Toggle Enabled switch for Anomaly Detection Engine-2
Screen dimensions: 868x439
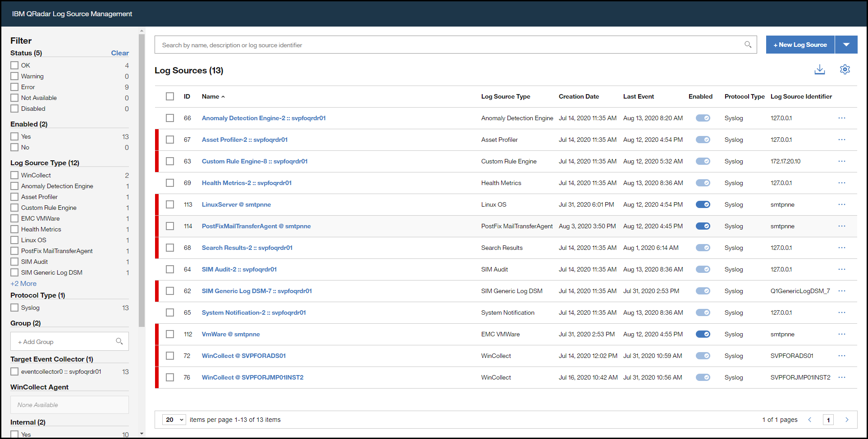pyautogui.click(x=703, y=118)
